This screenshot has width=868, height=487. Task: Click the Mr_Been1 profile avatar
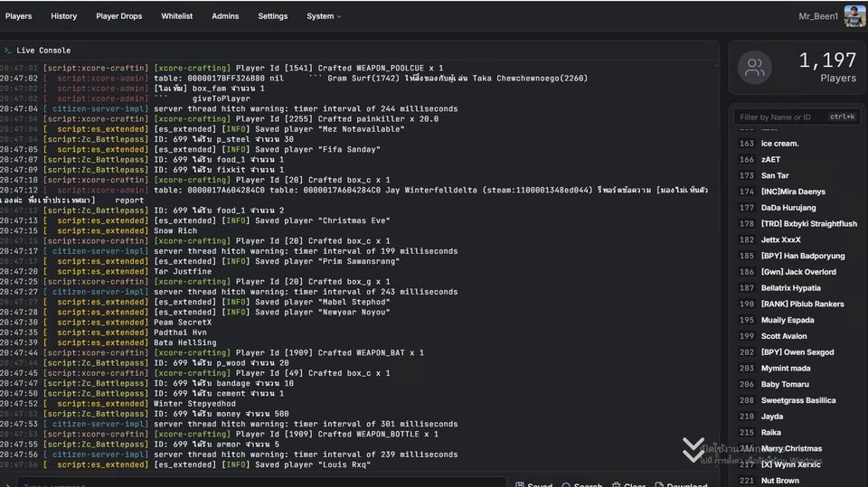pos(854,15)
